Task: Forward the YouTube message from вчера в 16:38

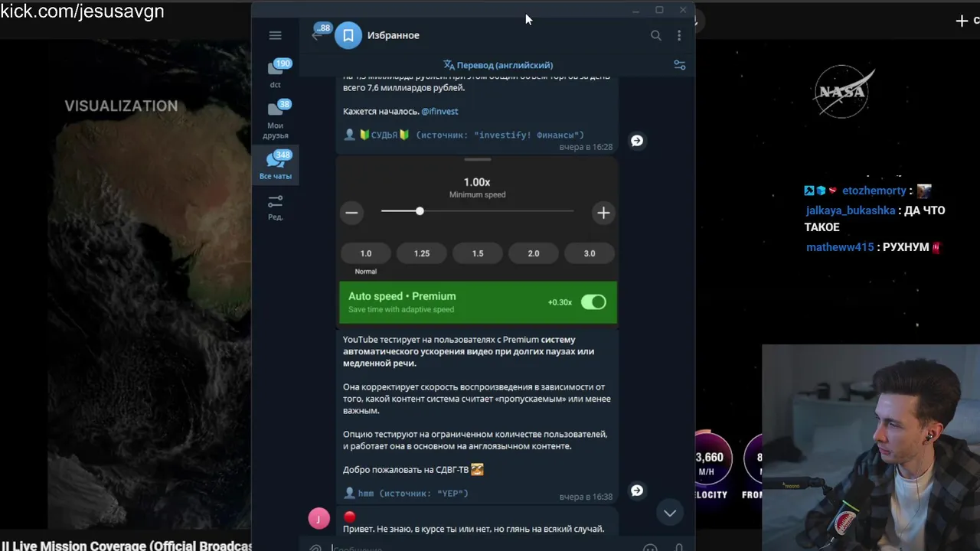Action: pos(637,491)
